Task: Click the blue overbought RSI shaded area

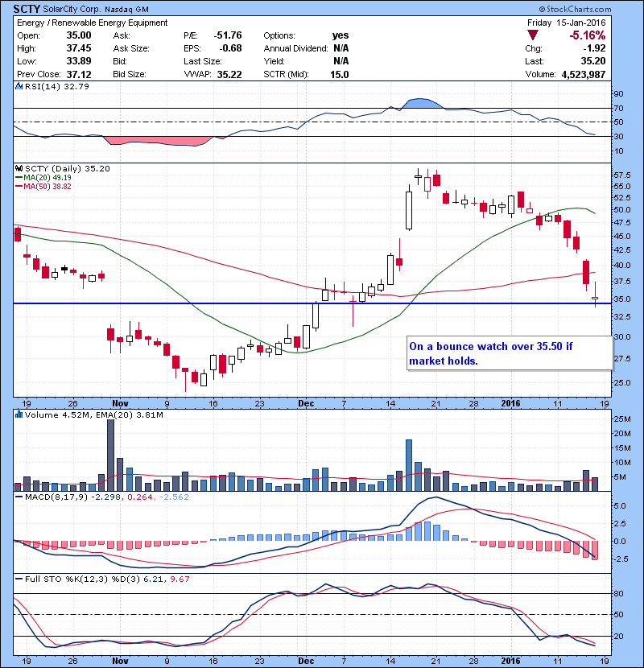Action: point(423,103)
